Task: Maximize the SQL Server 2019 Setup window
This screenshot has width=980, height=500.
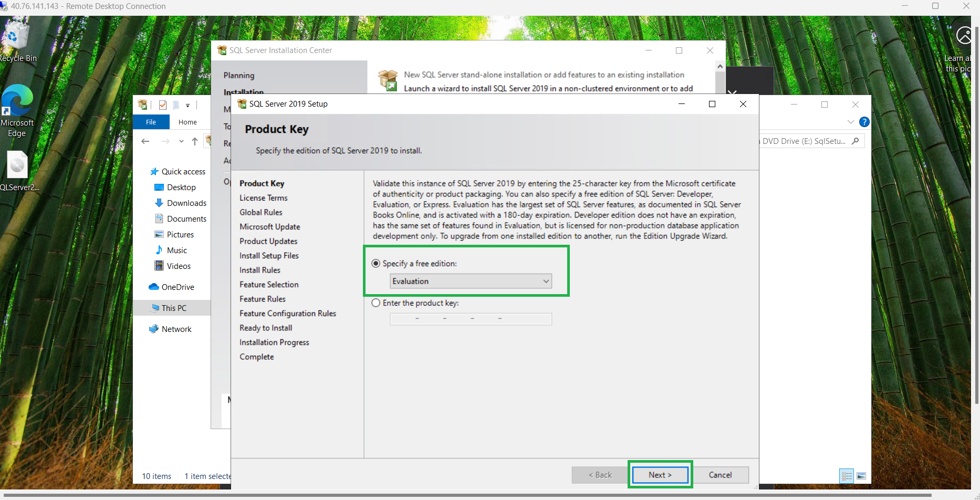Action: (712, 104)
